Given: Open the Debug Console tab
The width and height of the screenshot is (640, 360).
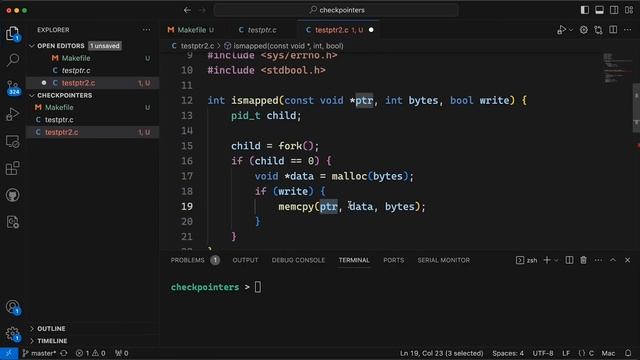Looking at the screenshot, I should coord(298,260).
